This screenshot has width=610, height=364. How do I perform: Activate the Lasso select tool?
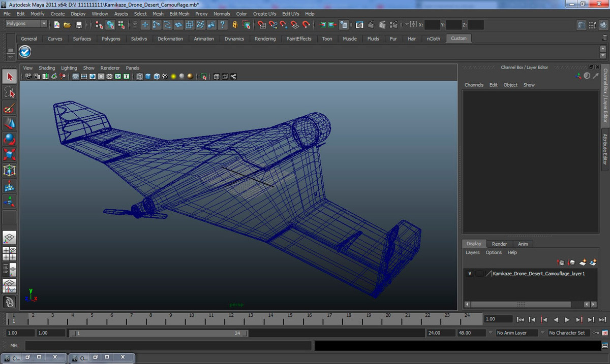pos(9,92)
